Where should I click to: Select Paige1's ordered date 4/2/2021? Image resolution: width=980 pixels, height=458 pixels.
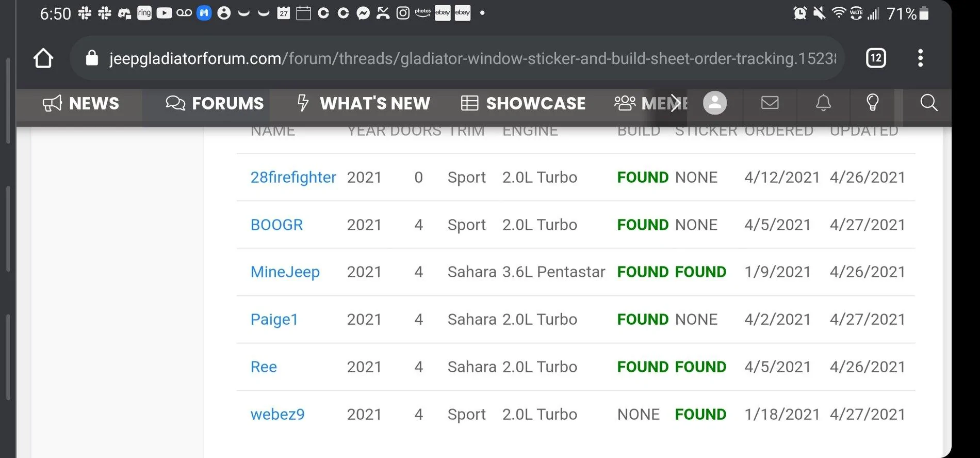[777, 320]
